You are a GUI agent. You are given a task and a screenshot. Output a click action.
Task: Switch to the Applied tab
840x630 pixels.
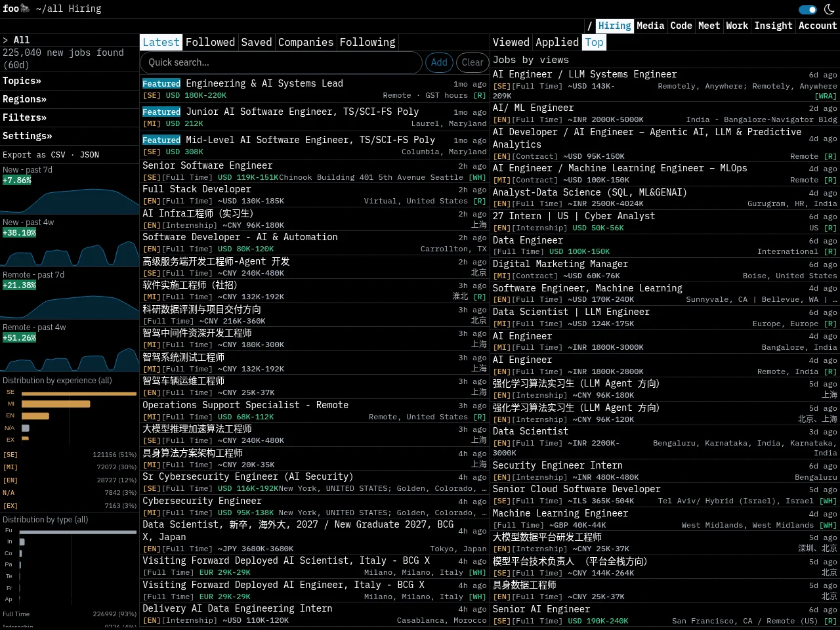click(x=557, y=42)
